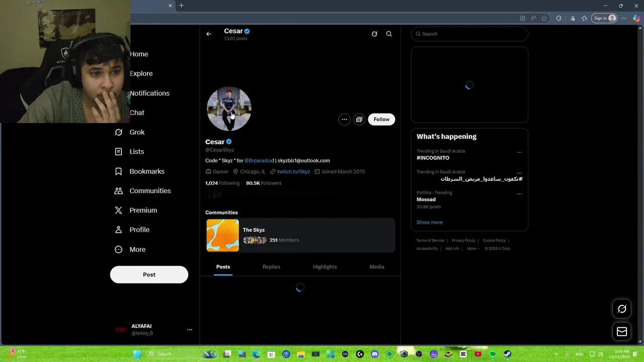Search Cesar's posts with the magnifier icon
Screen dimensions: 644x362
pyautogui.click(x=389, y=34)
